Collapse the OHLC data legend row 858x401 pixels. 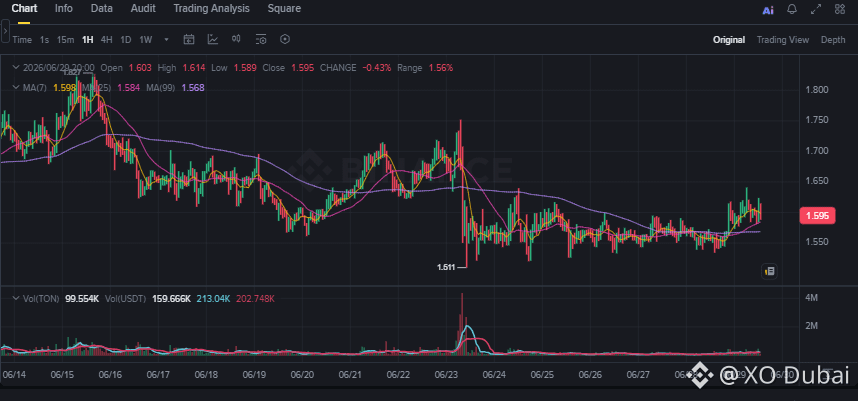click(16, 67)
